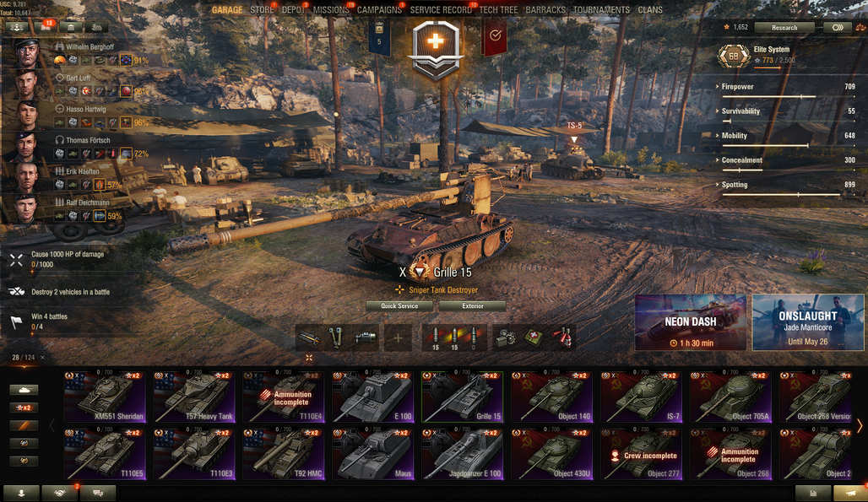Viewport: 868px width, 502px height.
Task: Open the chat channels button
Action: click(99, 494)
